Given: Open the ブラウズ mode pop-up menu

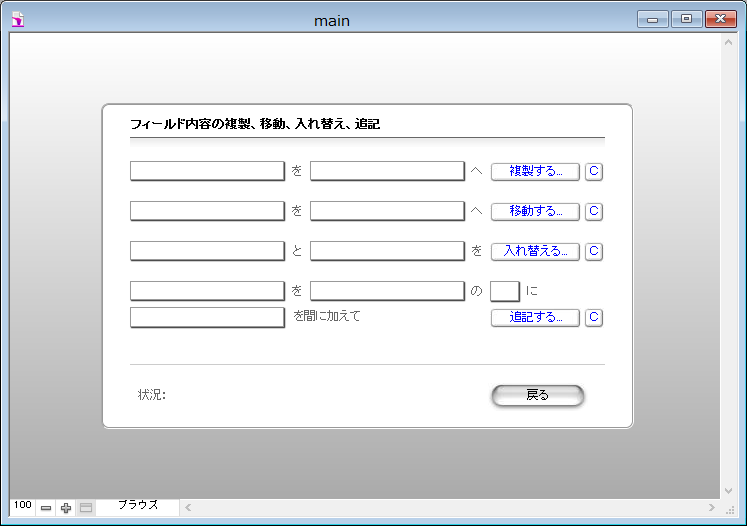Looking at the screenshot, I should [138, 506].
